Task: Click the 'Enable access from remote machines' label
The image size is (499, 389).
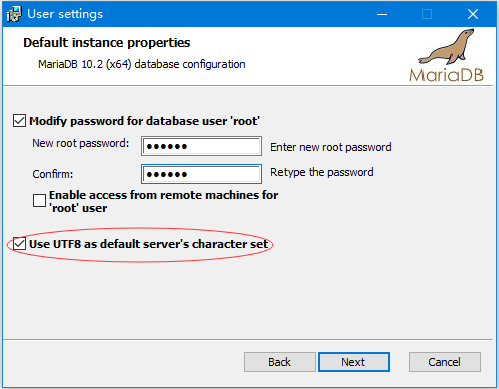Action: (163, 201)
